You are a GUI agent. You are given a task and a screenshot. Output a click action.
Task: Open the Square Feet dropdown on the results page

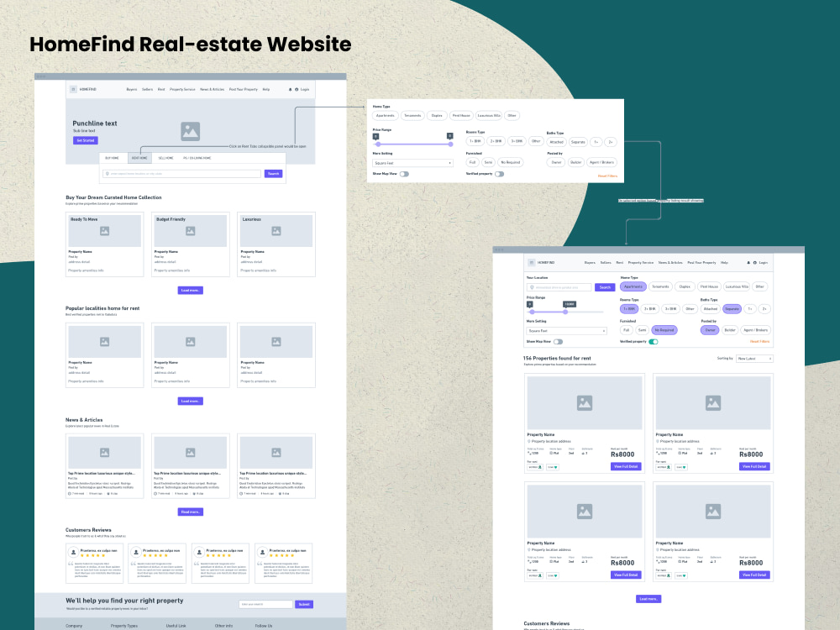click(x=567, y=330)
